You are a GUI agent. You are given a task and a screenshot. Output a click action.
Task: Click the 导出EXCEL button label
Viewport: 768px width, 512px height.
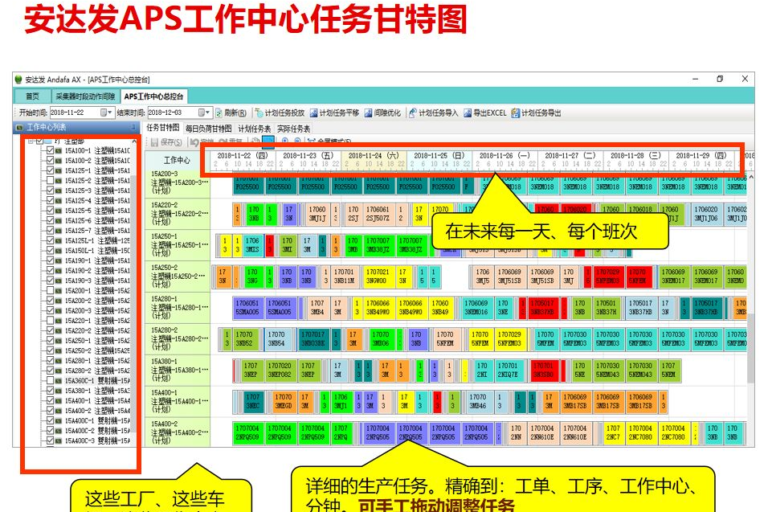490,113
